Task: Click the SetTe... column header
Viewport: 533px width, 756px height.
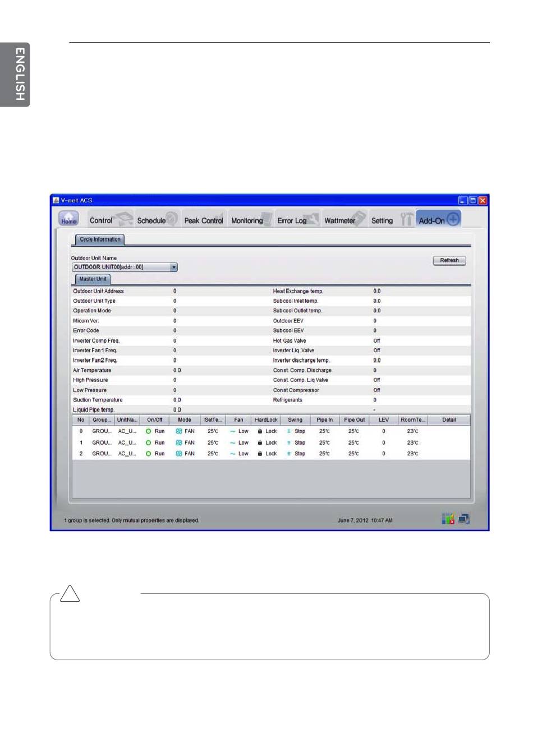Action: [213, 420]
